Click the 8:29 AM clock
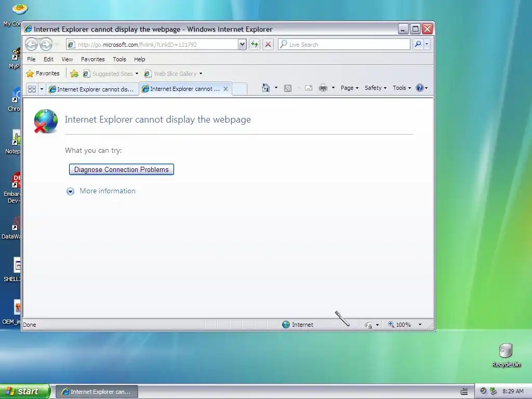This screenshot has height=399, width=532. pos(513,391)
